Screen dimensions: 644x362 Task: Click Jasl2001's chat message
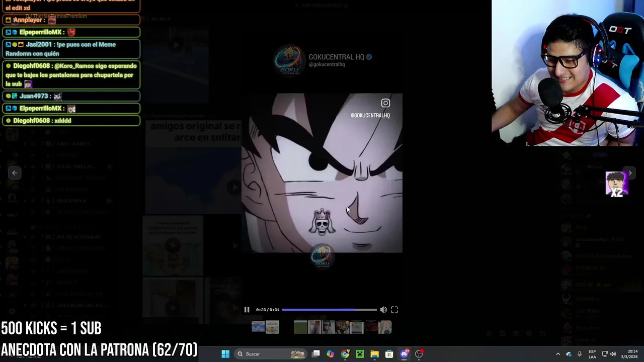[71, 49]
